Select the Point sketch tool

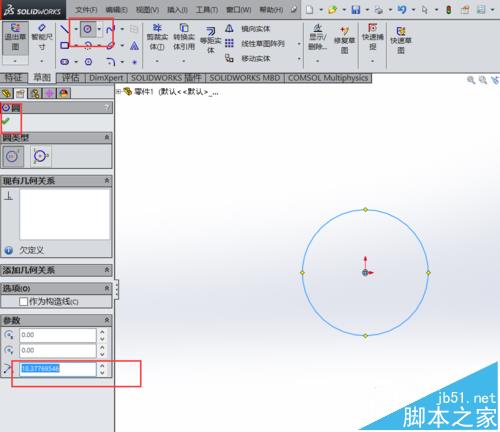pos(134,62)
